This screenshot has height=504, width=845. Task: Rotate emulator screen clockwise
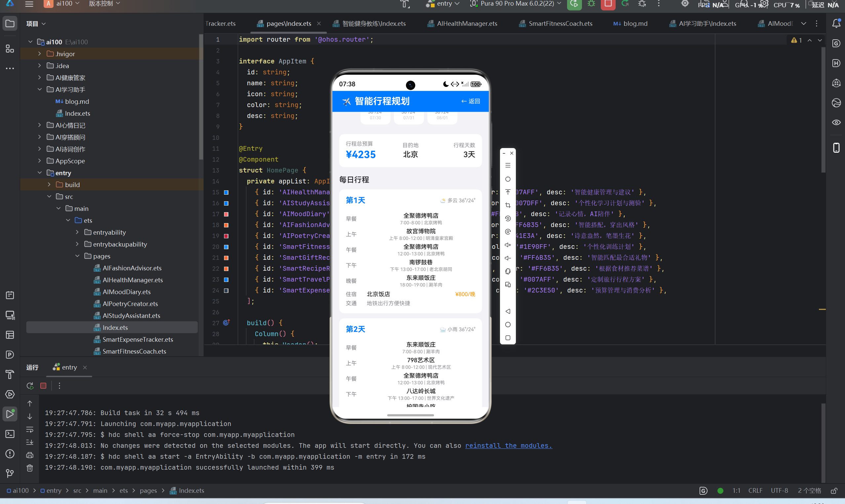508,232
